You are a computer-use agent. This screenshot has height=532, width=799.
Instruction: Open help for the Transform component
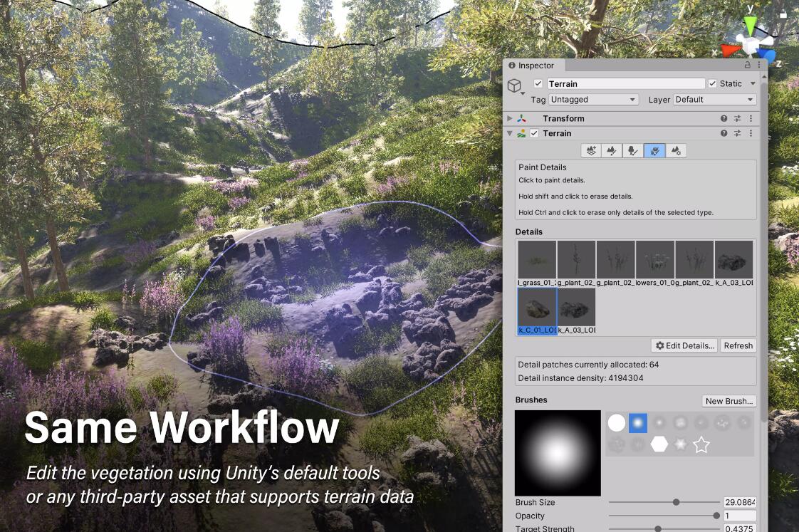(x=724, y=118)
